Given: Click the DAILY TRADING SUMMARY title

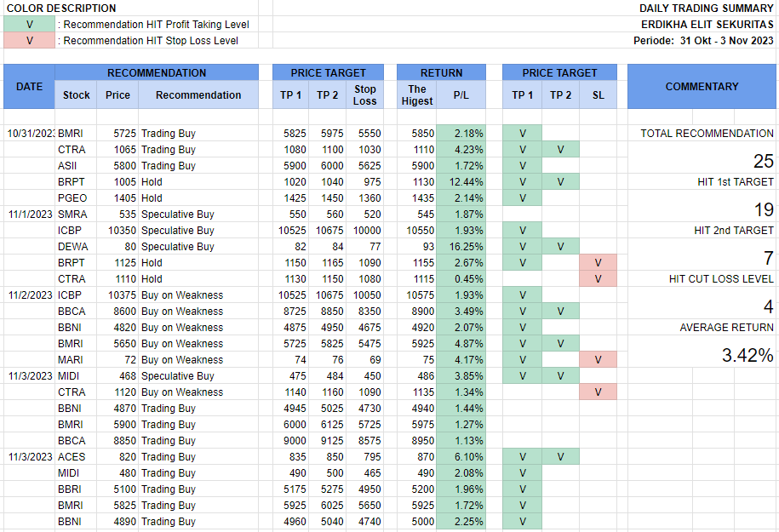Looking at the screenshot, I should click(x=706, y=9).
